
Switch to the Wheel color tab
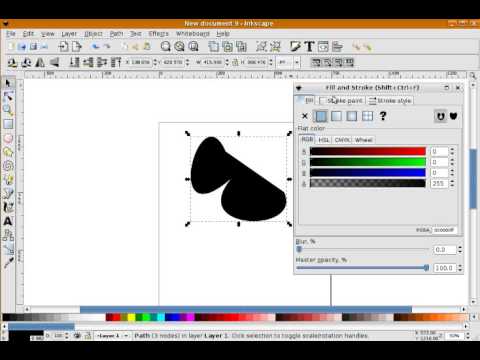363,140
